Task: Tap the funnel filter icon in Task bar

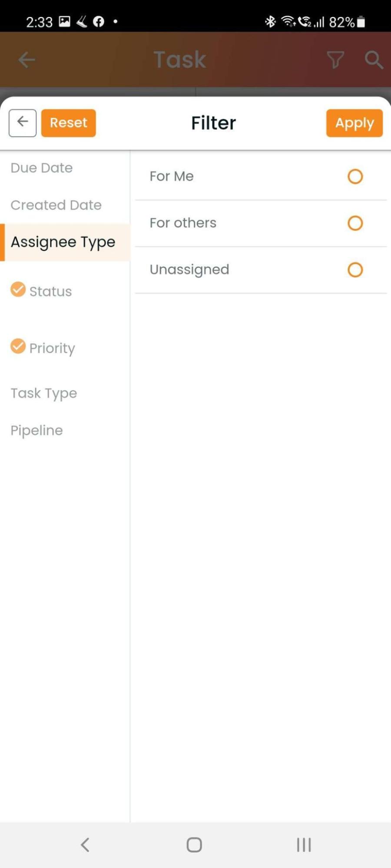Action: [335, 59]
